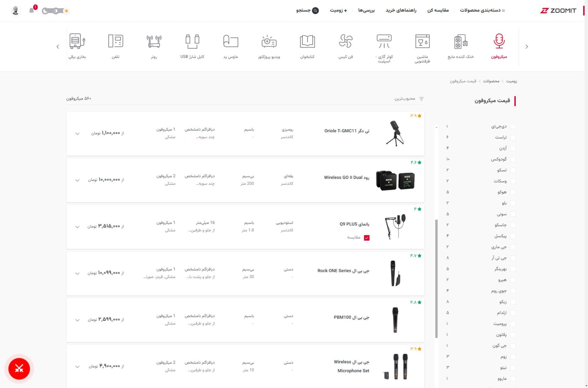The height and width of the screenshot is (388, 588).
Task: Click the search magnifier icon
Action: (x=315, y=10)
